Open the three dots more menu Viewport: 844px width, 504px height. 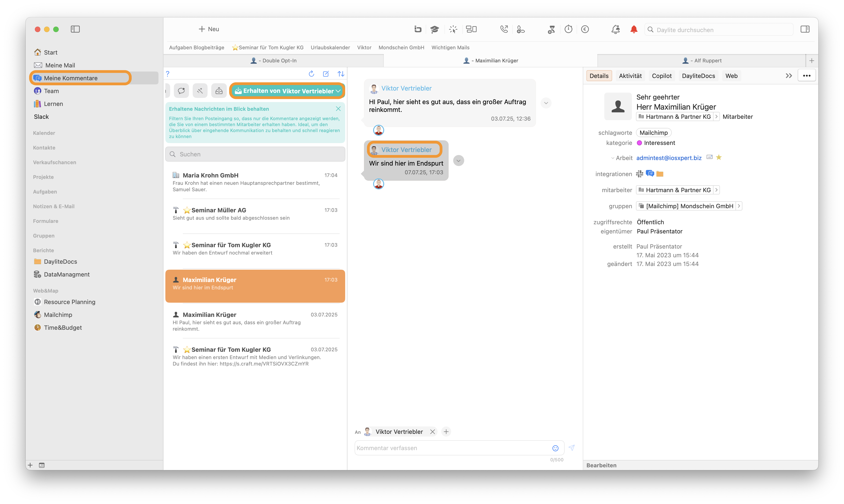coord(807,76)
